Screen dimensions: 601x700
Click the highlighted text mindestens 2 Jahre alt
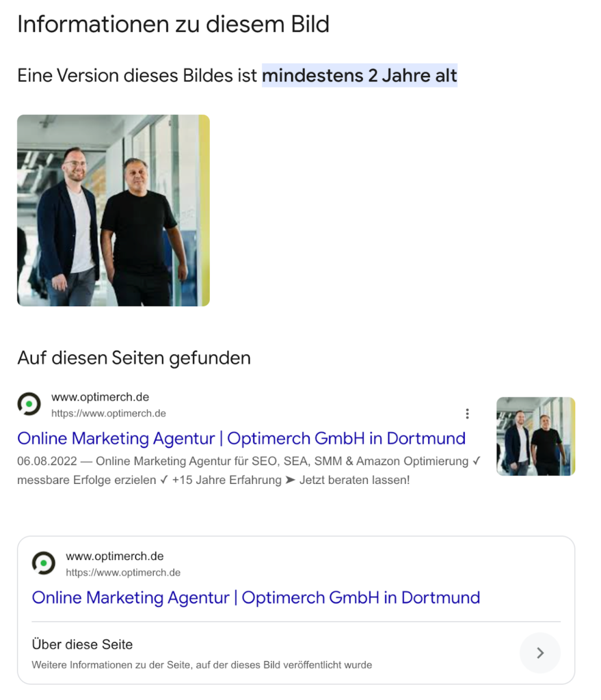coord(360,75)
